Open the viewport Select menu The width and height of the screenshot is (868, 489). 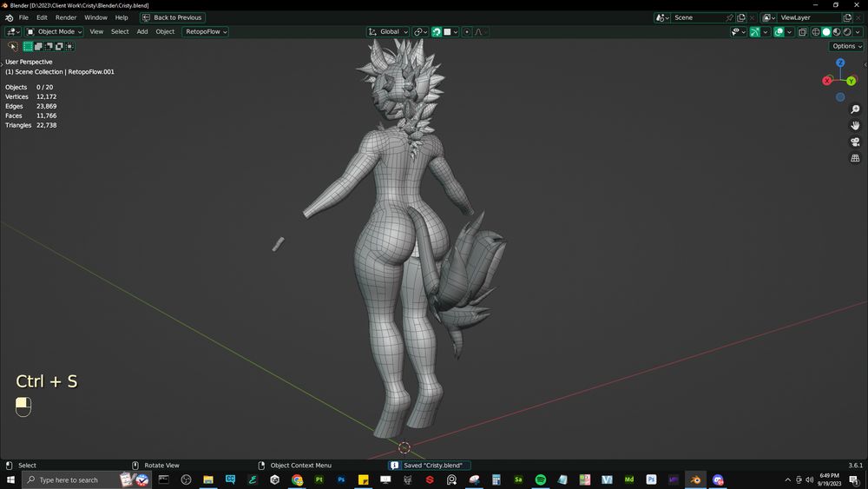click(x=120, y=32)
